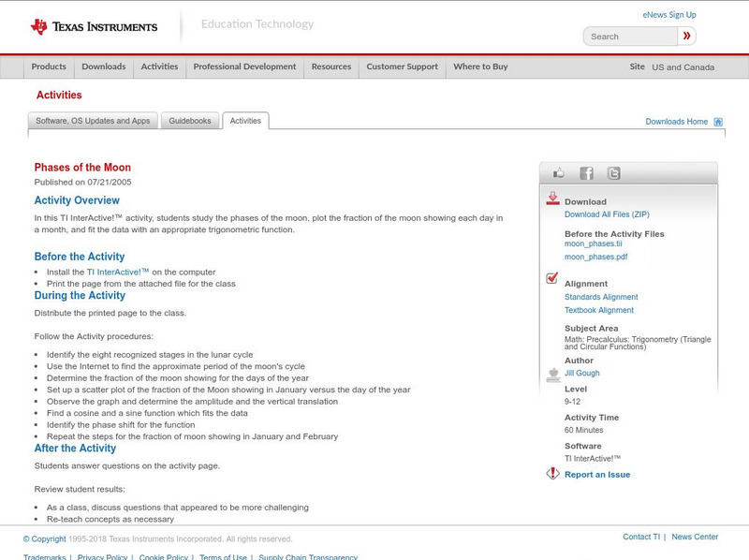Expand the Customer Support navigation menu
Screen dimensions: 749x560
coord(402,67)
